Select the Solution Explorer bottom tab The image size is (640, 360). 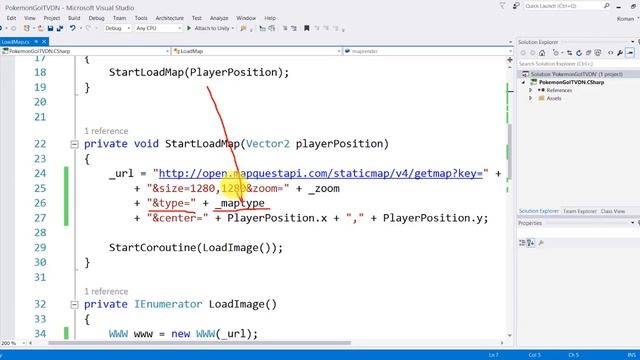click(539, 211)
